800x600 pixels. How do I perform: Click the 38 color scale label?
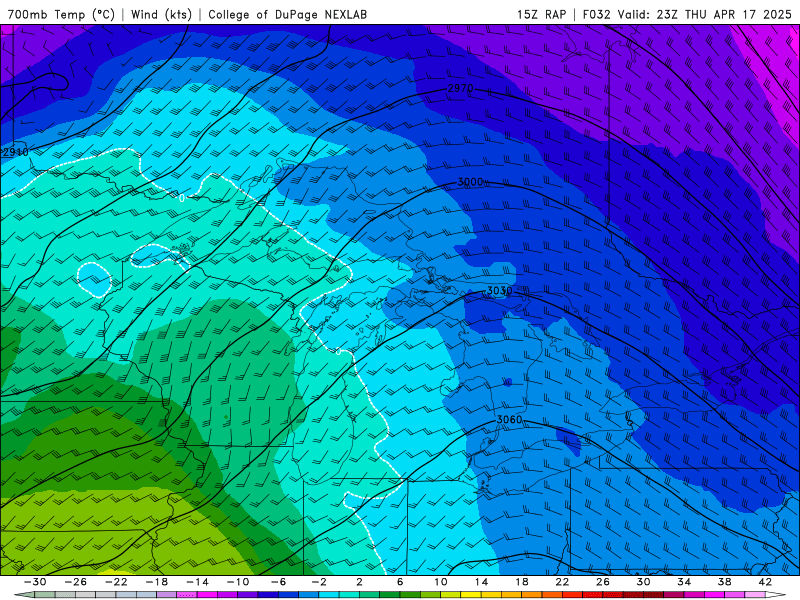coord(724,582)
